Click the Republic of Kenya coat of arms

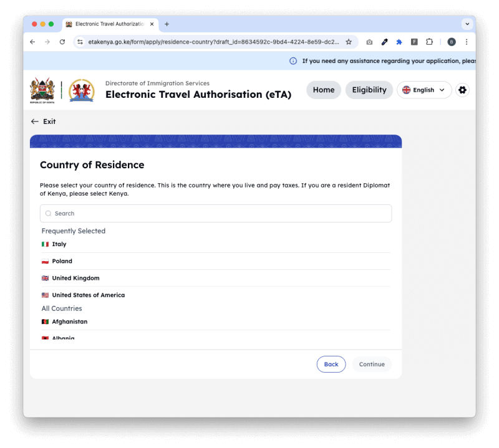42,90
